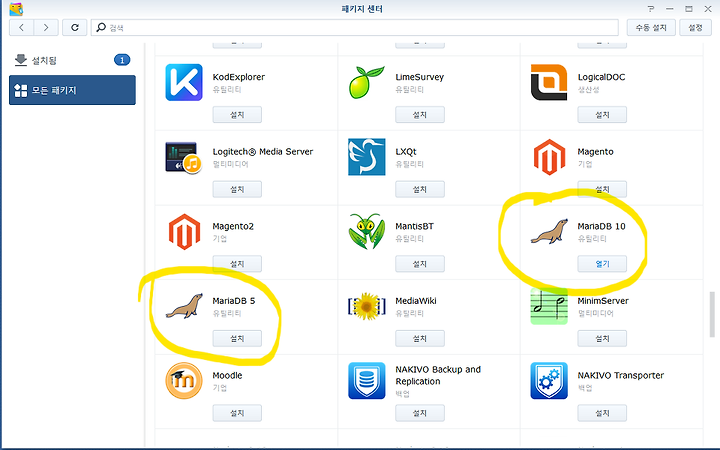This screenshot has width=720, height=450.
Task: Select the 설치됨 installed sidebar item
Action: point(72,60)
